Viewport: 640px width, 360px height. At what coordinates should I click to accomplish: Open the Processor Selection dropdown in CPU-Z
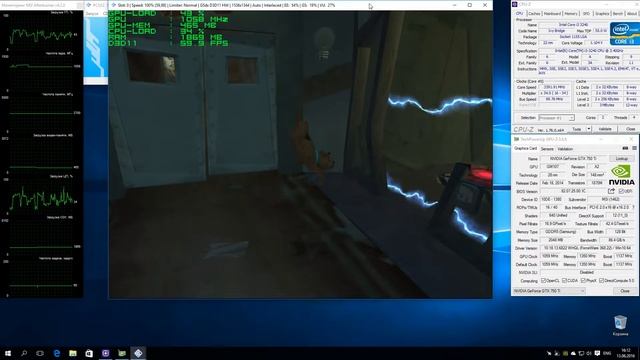coord(557,118)
